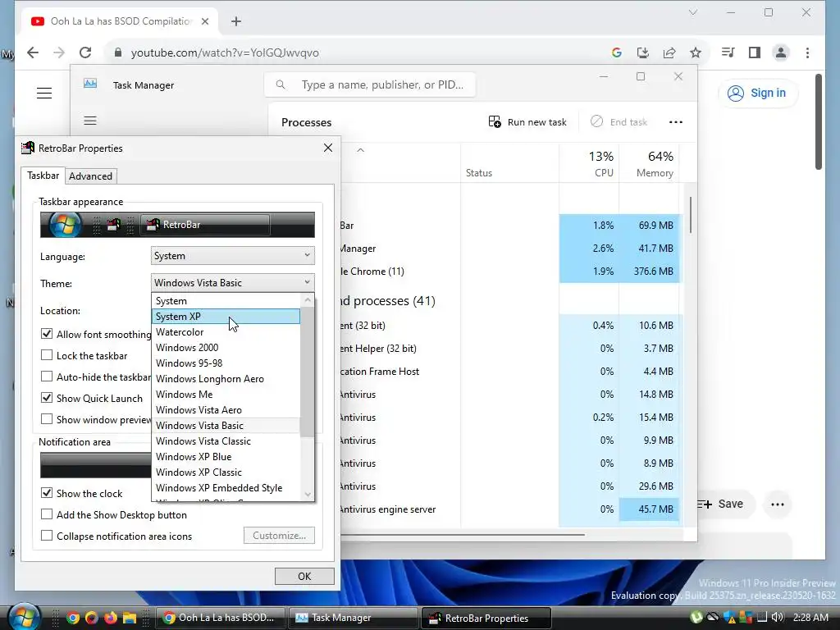This screenshot has height=630, width=840.
Task: Click Task Manager vertical scrollbar thumb
Action: [691, 214]
